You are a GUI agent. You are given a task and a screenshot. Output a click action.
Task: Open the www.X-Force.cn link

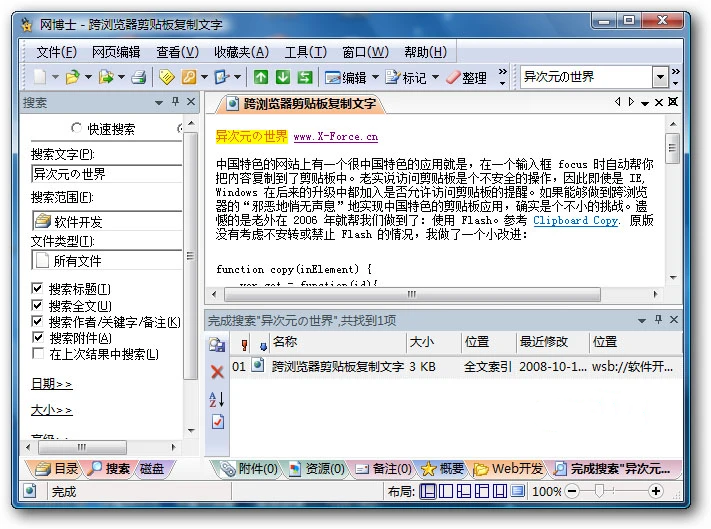pos(336,136)
